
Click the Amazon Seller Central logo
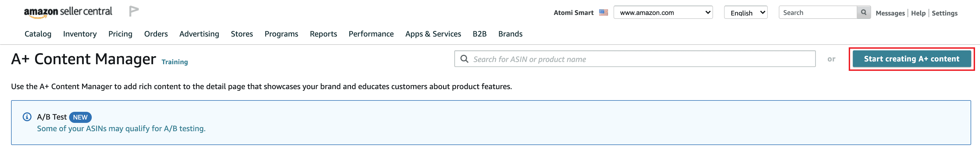68,12
